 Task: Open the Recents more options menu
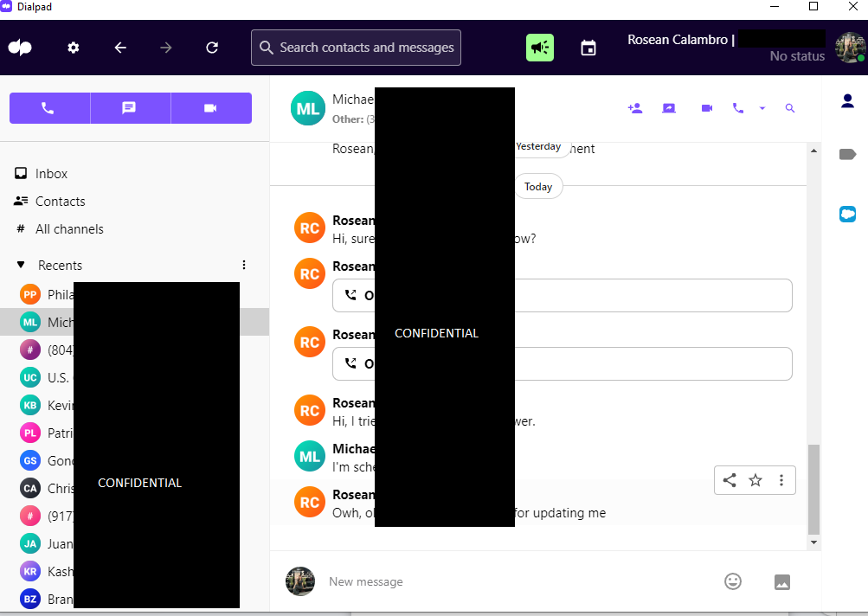click(x=243, y=265)
